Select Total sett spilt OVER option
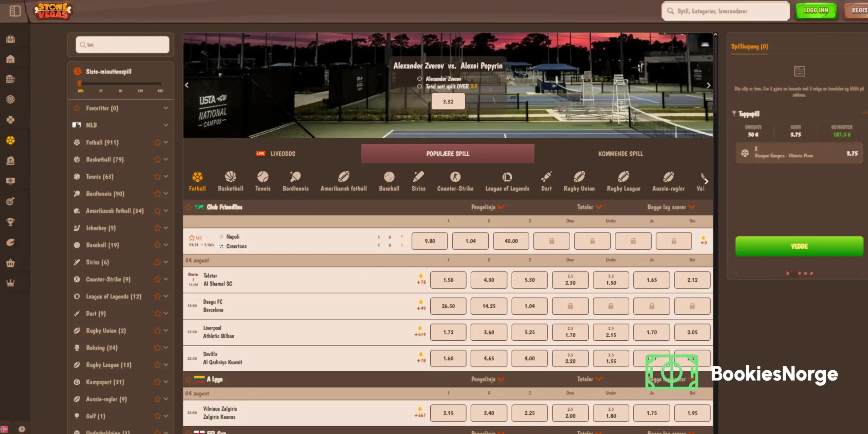The height and width of the screenshot is (434, 868). point(419,86)
